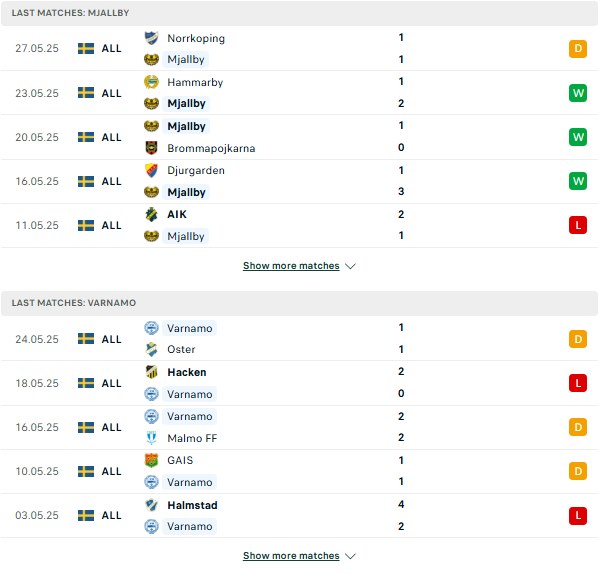The width and height of the screenshot is (600, 574).
Task: Click the Malmo FF crest icon
Action: point(151,438)
